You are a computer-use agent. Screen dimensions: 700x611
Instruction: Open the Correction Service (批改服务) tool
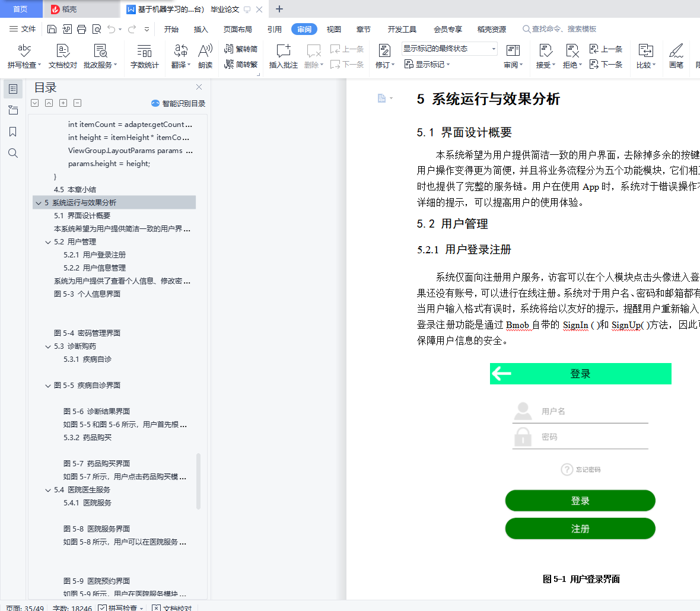[x=100, y=56]
